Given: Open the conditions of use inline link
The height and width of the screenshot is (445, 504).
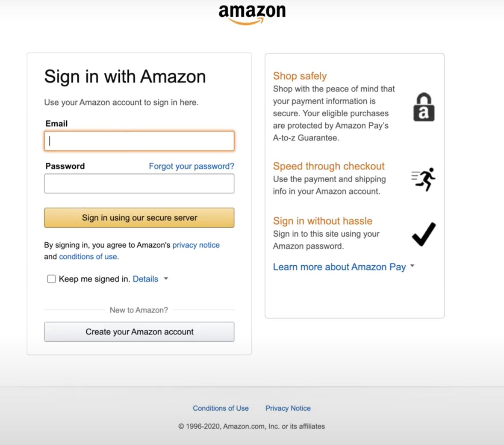Looking at the screenshot, I should [x=88, y=257].
